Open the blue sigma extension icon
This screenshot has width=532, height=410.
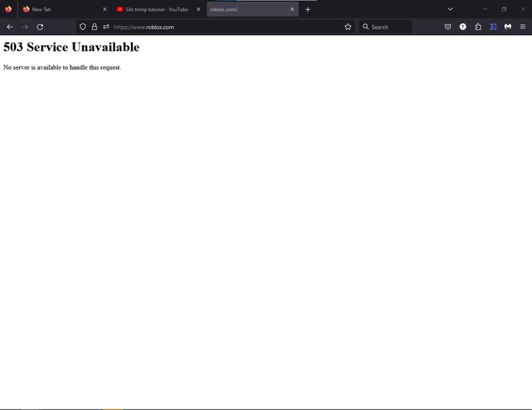click(x=493, y=27)
